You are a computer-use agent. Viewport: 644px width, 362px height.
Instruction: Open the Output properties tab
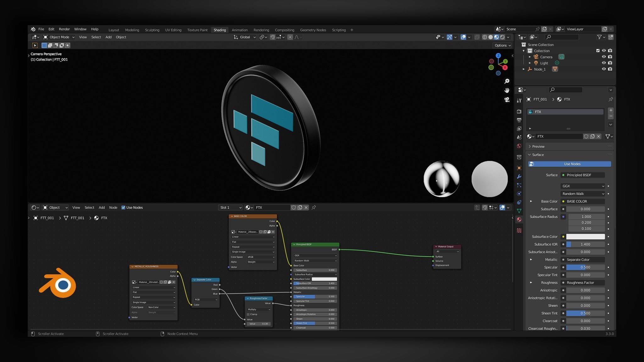519,120
